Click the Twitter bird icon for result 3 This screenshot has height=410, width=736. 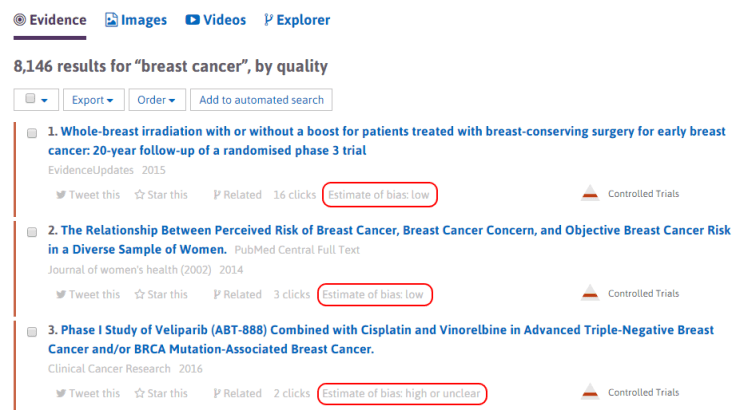coord(62,393)
